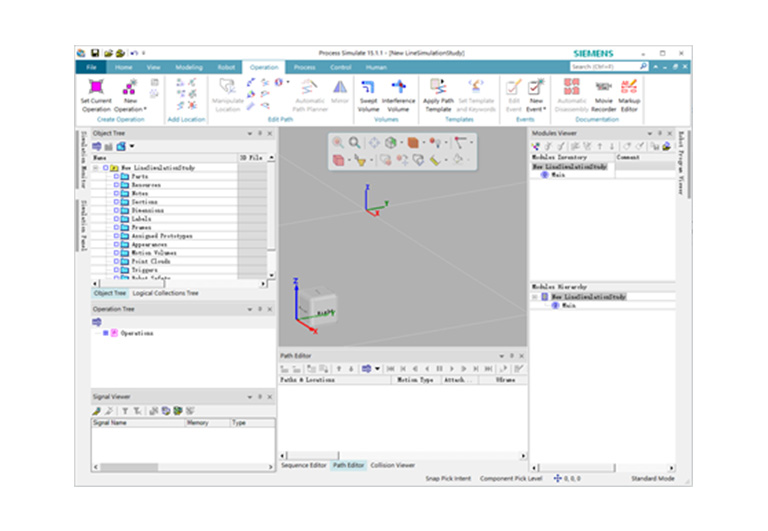768x531 pixels.
Task: Click the Signal Viewer horizontal scrollbar
Action: tap(183, 467)
